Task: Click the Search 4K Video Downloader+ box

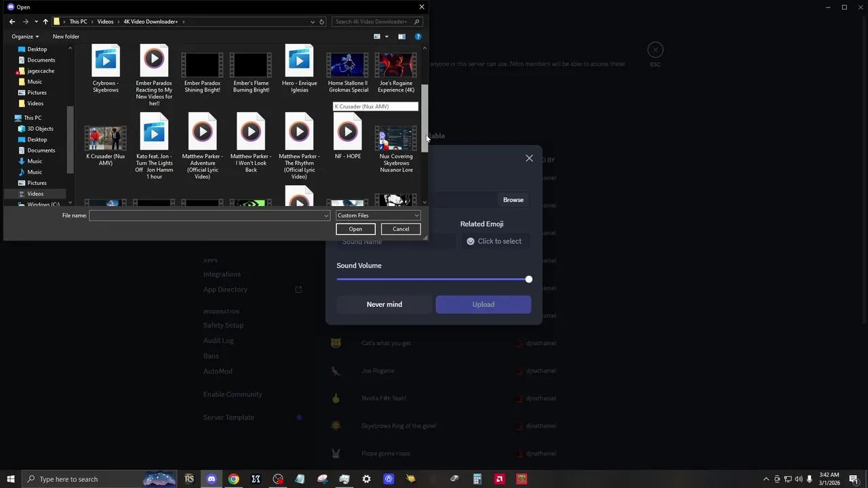Action: [x=377, y=22]
